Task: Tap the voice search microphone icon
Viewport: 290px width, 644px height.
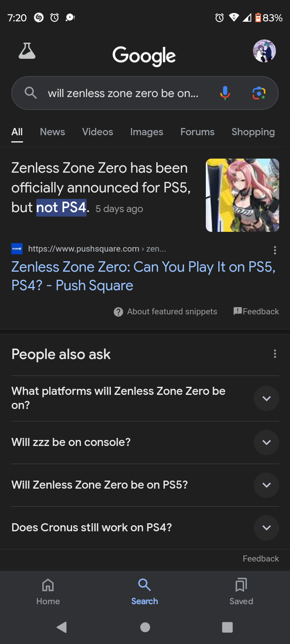Action: (x=225, y=93)
